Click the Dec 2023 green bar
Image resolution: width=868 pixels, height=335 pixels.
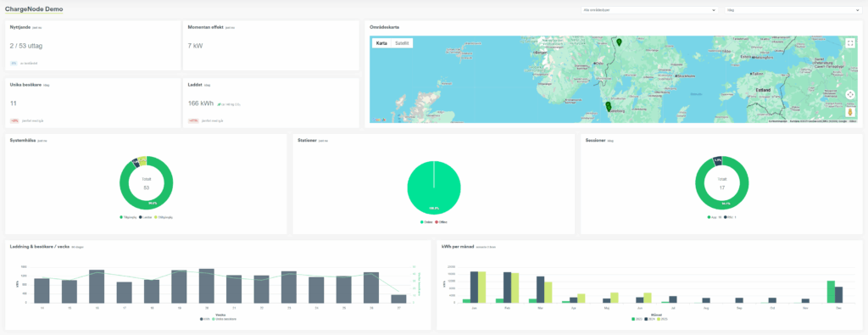pyautogui.click(x=831, y=292)
